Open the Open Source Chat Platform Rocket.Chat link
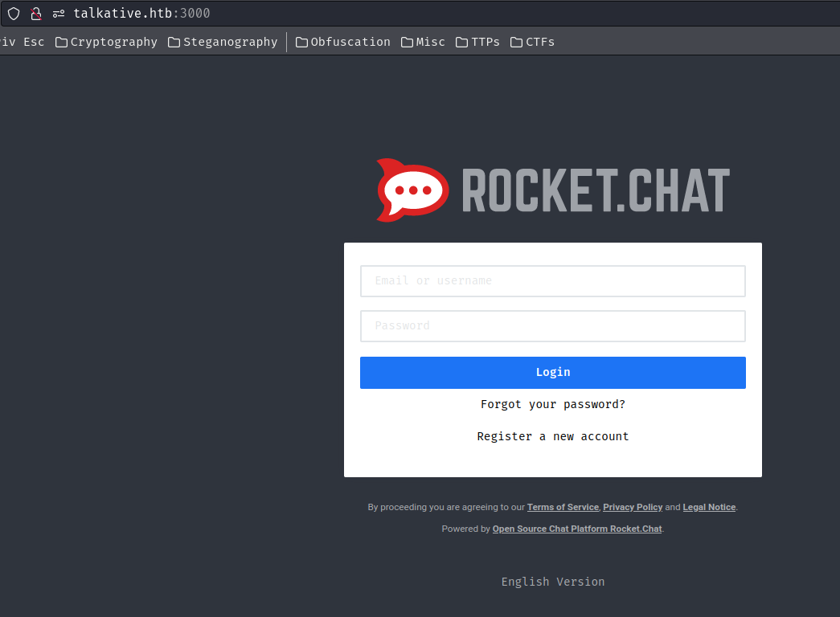Image resolution: width=840 pixels, height=617 pixels. coord(577,529)
